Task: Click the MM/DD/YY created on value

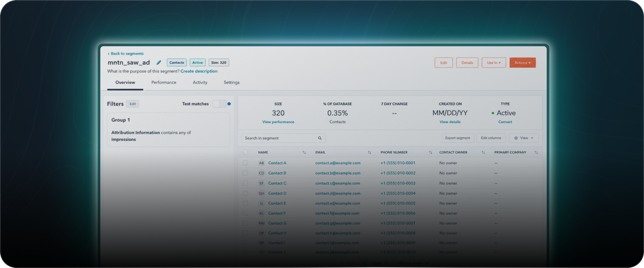Action: click(450, 113)
